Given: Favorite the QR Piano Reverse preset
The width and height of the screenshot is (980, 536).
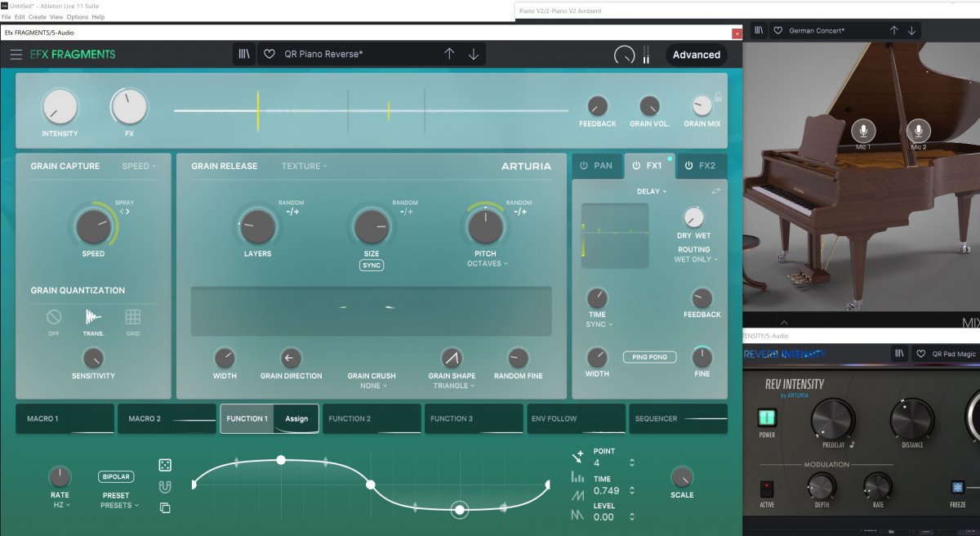Looking at the screenshot, I should [x=269, y=55].
